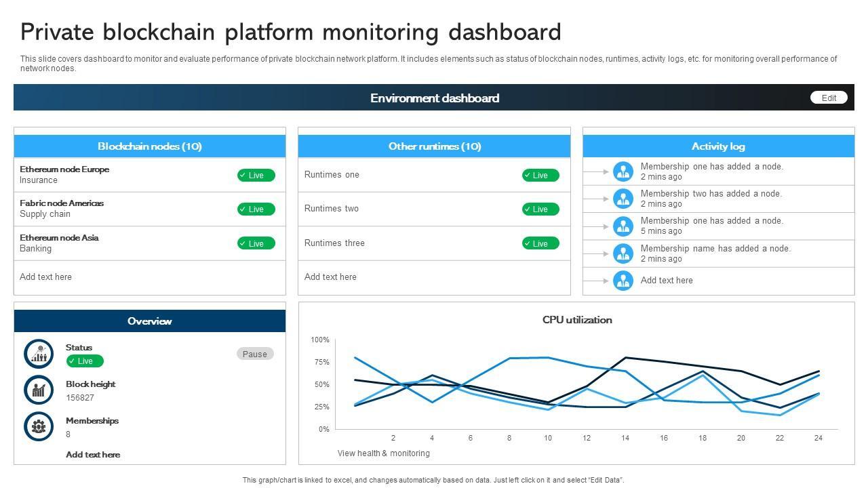The height and width of the screenshot is (488, 868).
Task: Click the CPU utilization chart title
Action: click(577, 320)
